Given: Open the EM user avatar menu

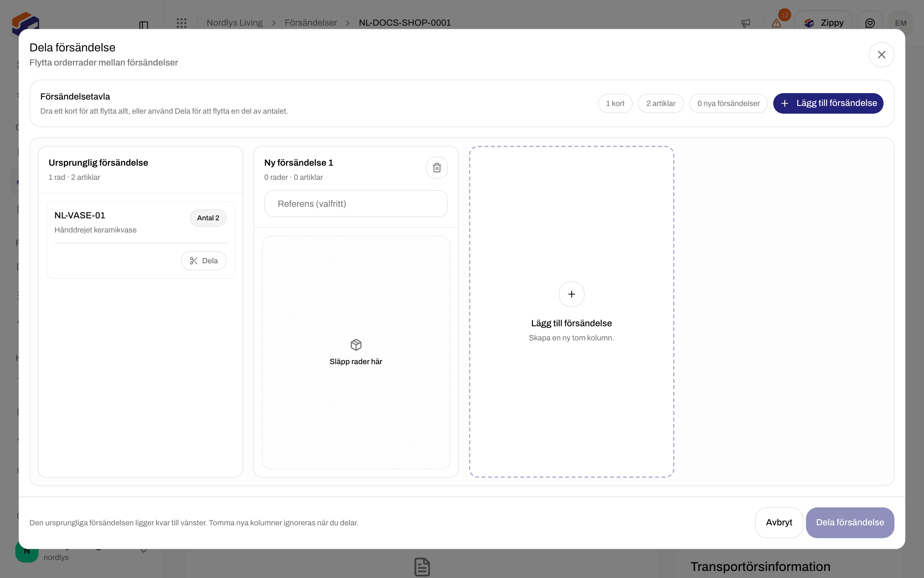Looking at the screenshot, I should tap(901, 23).
